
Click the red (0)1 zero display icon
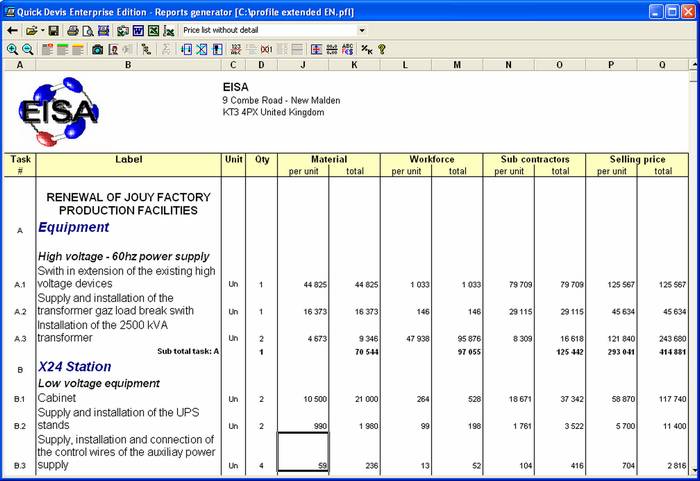[x=267, y=50]
